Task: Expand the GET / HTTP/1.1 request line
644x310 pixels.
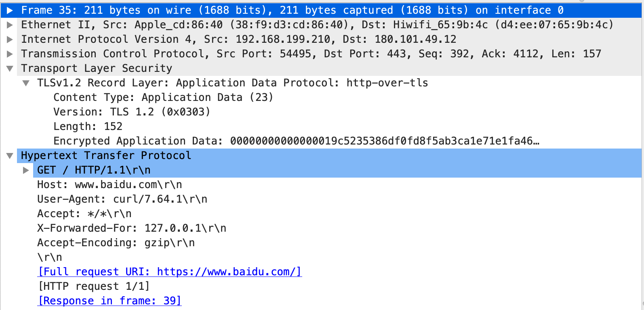Action: pyautogui.click(x=26, y=170)
